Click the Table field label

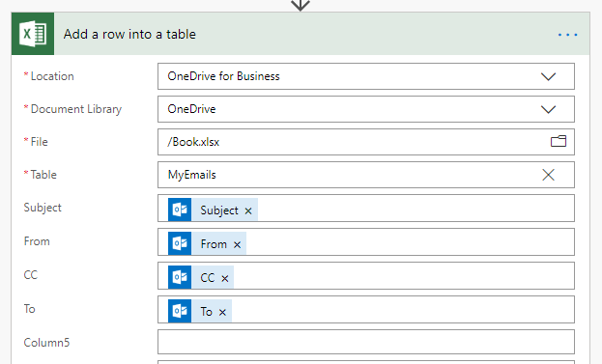(x=43, y=175)
